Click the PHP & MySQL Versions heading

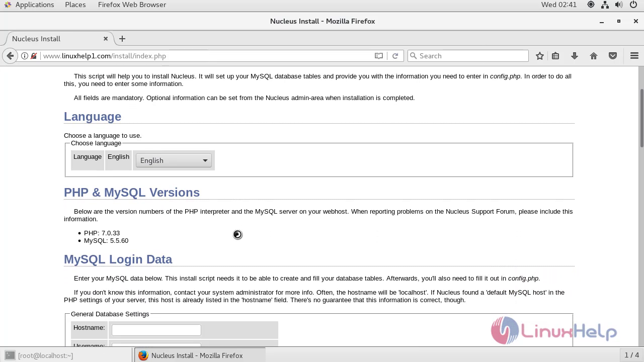(x=132, y=193)
